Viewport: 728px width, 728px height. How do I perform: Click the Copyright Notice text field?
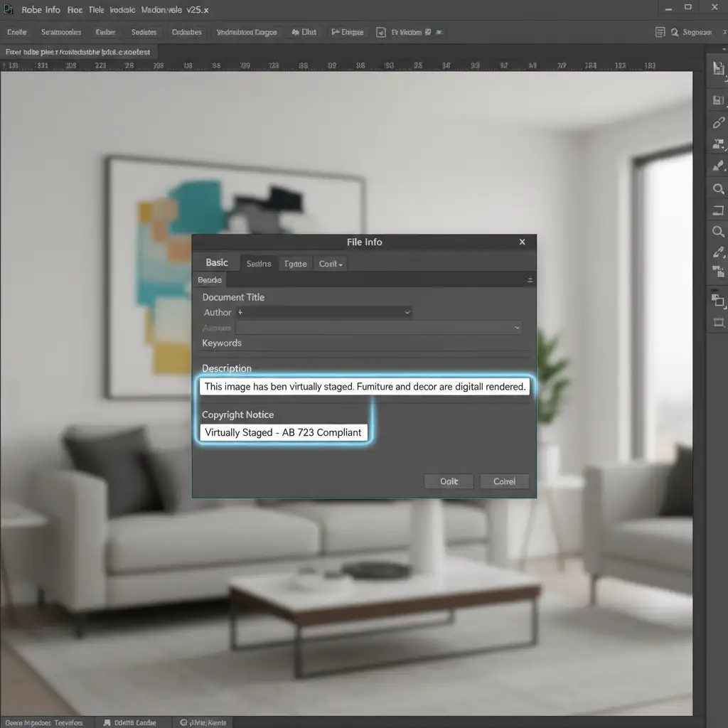[x=284, y=432]
